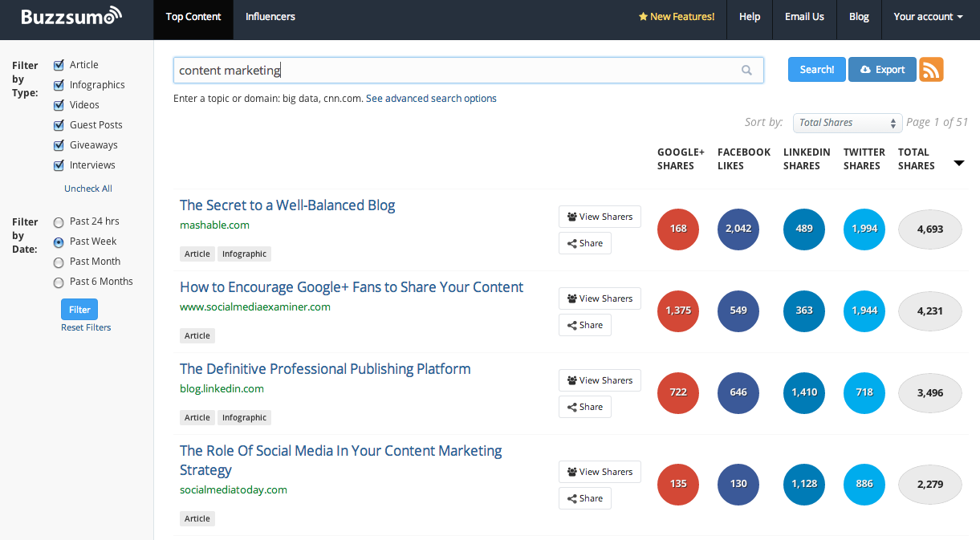Select the Past Month date filter
The height and width of the screenshot is (540, 980).
[59, 262]
